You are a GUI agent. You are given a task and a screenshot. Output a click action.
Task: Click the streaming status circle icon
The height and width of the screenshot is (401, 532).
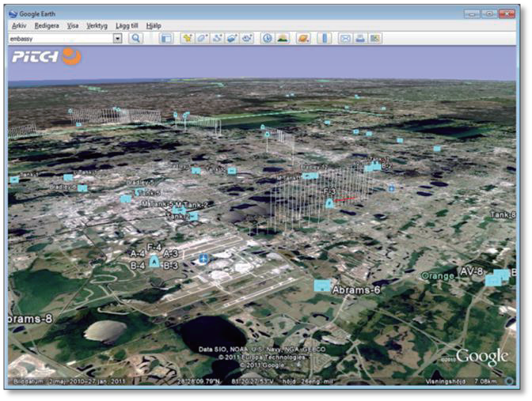pyautogui.click(x=509, y=381)
